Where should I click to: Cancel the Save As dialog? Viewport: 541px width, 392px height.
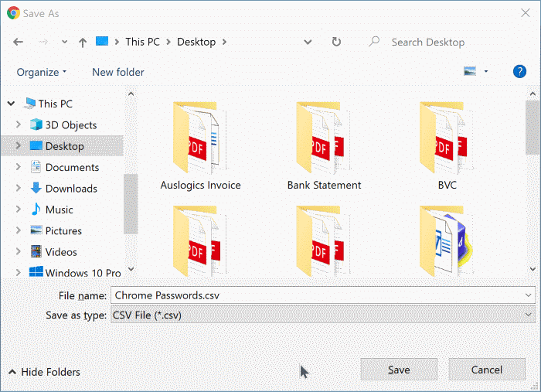click(487, 370)
